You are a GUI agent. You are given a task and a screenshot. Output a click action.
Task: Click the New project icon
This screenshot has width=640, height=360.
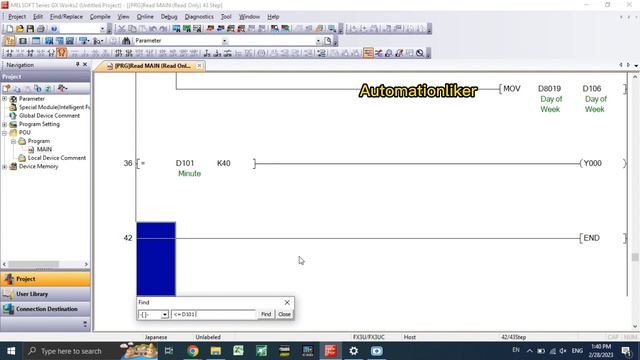[x=9, y=29]
